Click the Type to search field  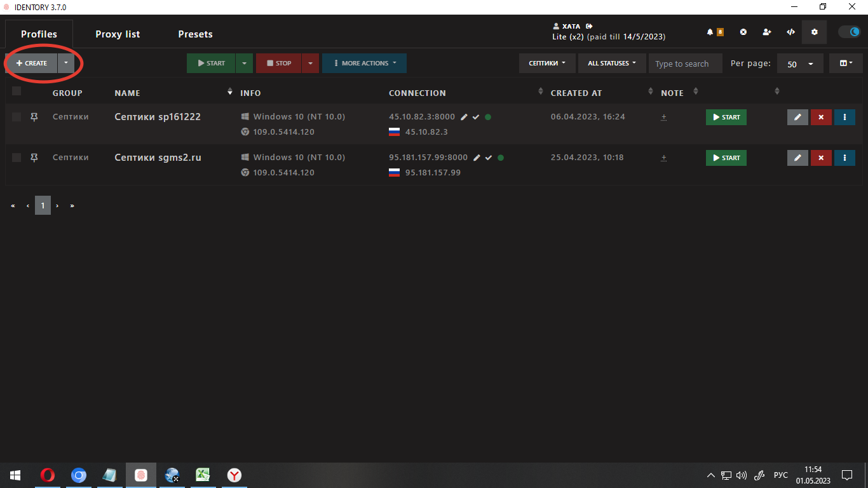(685, 64)
